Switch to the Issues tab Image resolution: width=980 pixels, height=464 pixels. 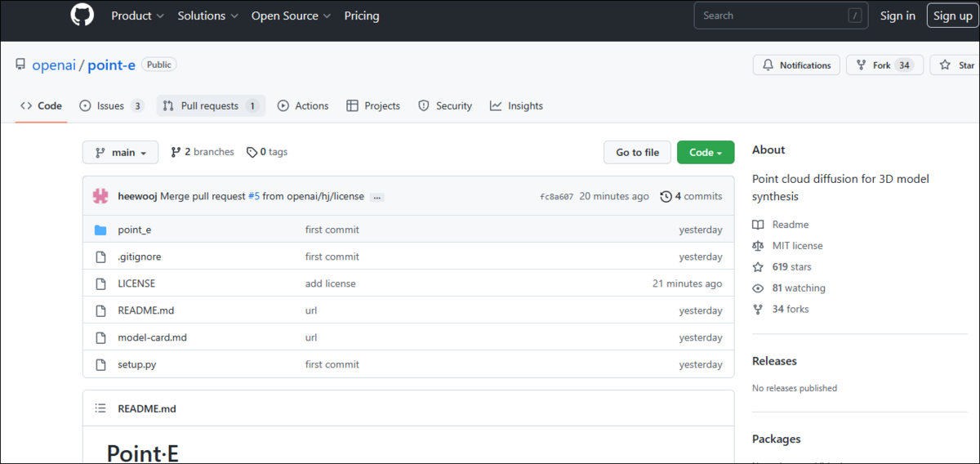coord(111,105)
